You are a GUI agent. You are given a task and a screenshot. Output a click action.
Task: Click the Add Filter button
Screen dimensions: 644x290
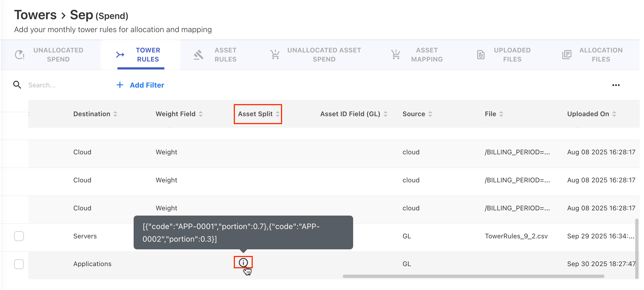coord(140,85)
